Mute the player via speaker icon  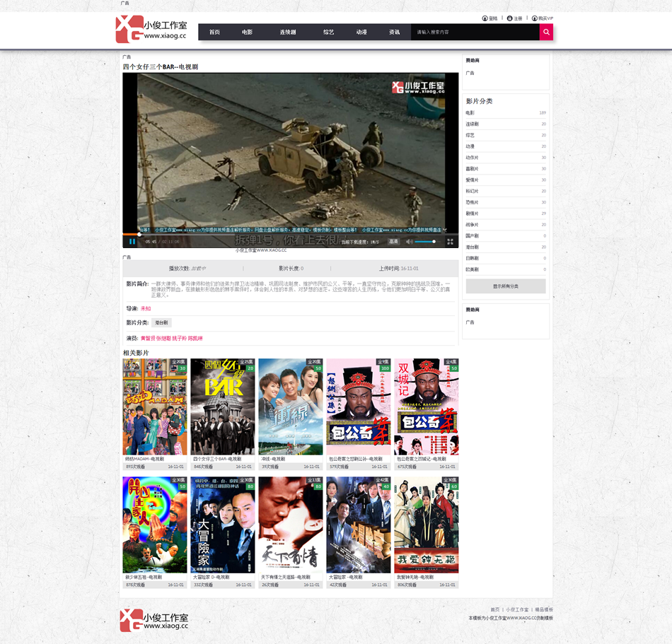click(409, 242)
